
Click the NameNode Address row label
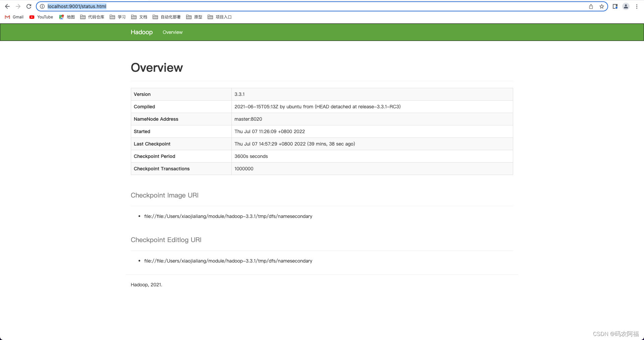pos(156,119)
